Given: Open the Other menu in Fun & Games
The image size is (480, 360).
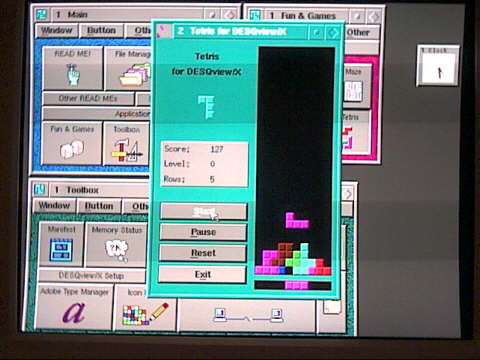Looking at the screenshot, I should pyautogui.click(x=359, y=33).
